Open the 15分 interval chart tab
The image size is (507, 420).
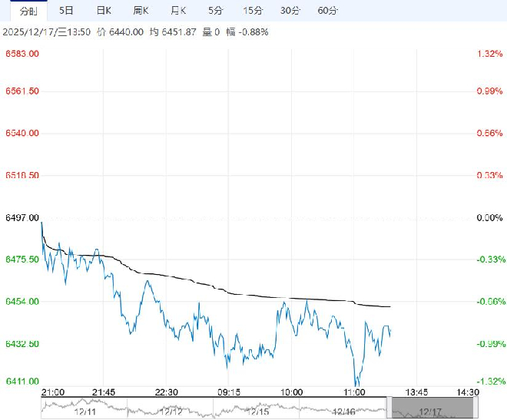click(252, 11)
